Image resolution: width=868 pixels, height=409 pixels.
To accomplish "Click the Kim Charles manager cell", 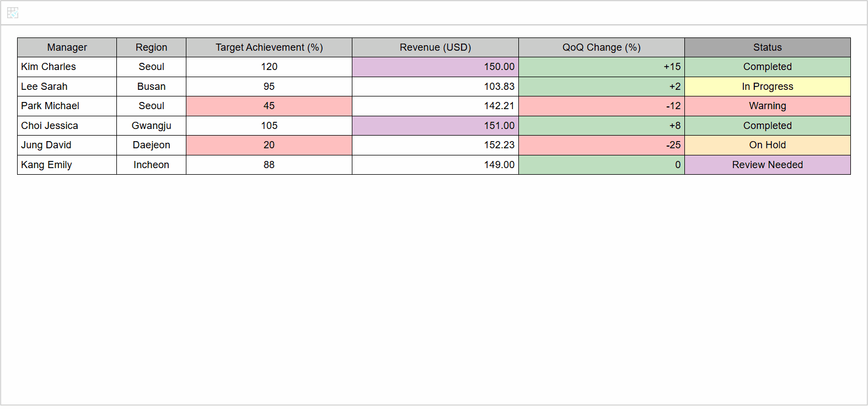I will click(x=67, y=67).
